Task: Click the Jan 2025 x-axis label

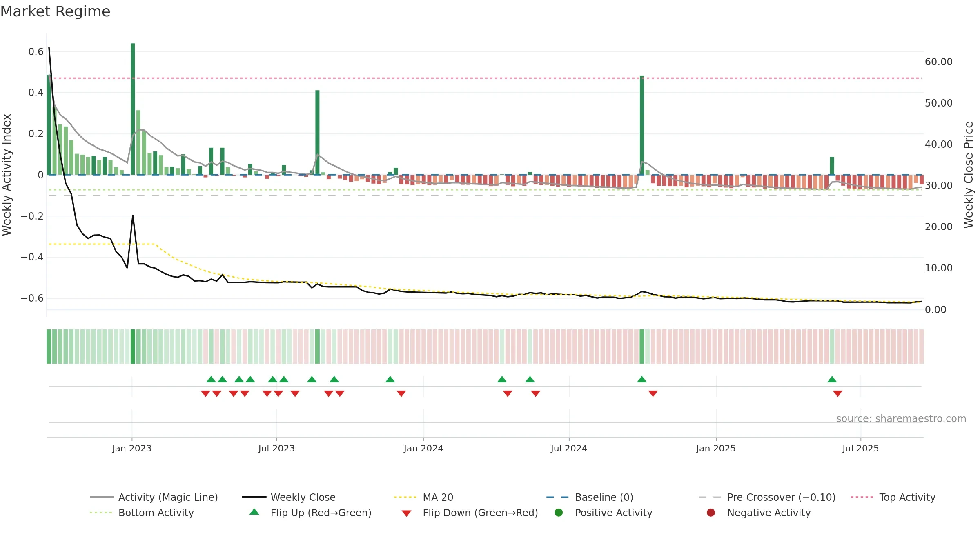Action: tap(716, 448)
